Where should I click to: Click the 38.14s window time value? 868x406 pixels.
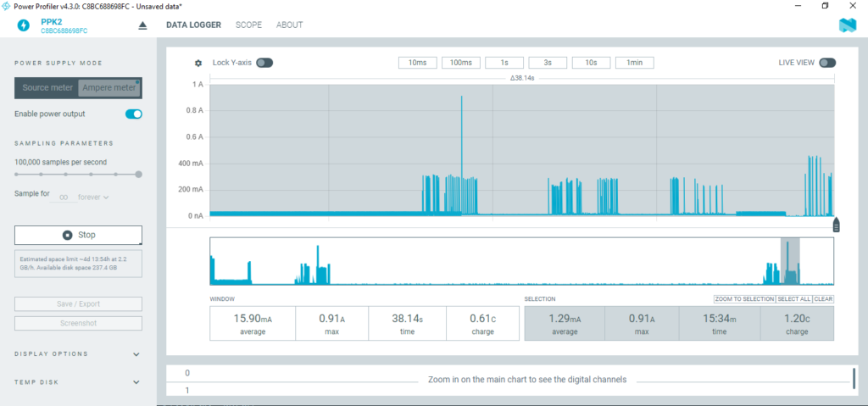(x=406, y=319)
